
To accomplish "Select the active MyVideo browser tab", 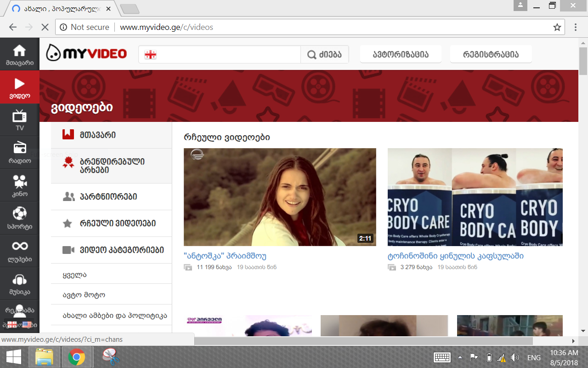I will click(x=62, y=8).
